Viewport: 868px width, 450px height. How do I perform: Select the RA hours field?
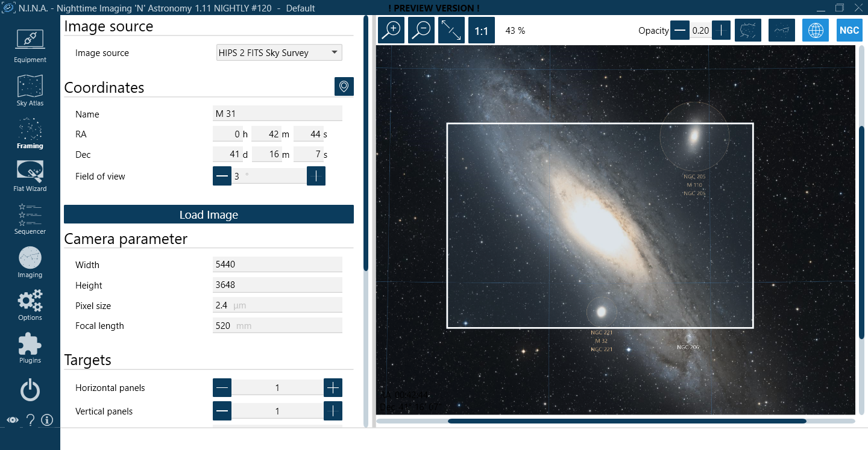[x=228, y=134]
